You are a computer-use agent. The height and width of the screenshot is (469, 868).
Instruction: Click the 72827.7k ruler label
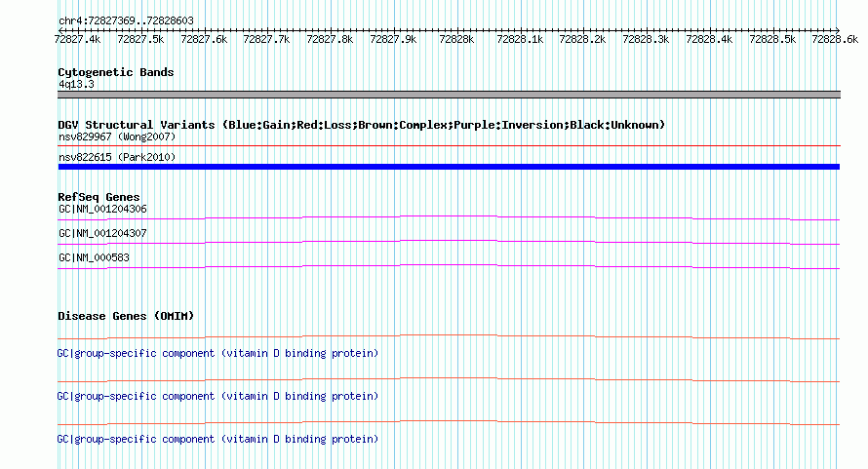266,39
